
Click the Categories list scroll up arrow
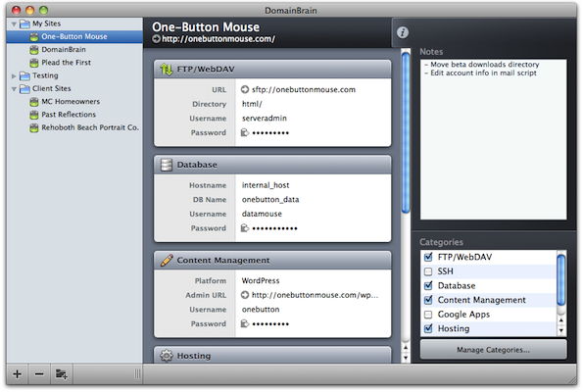click(x=561, y=320)
